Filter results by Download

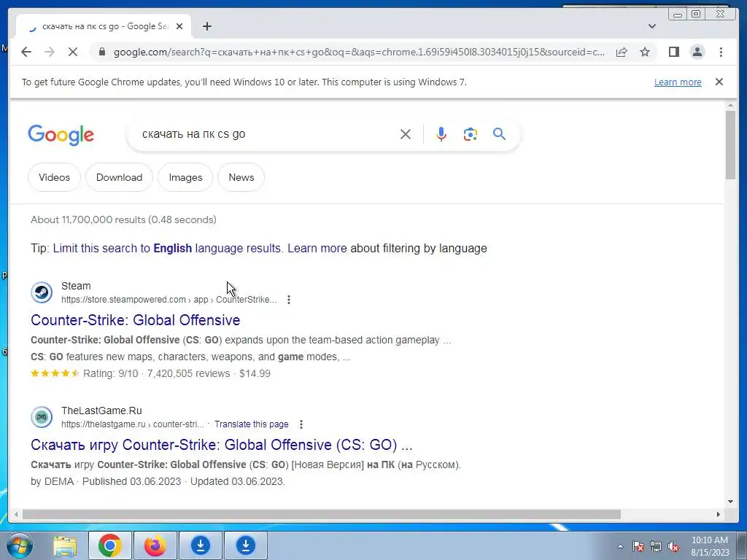click(119, 177)
